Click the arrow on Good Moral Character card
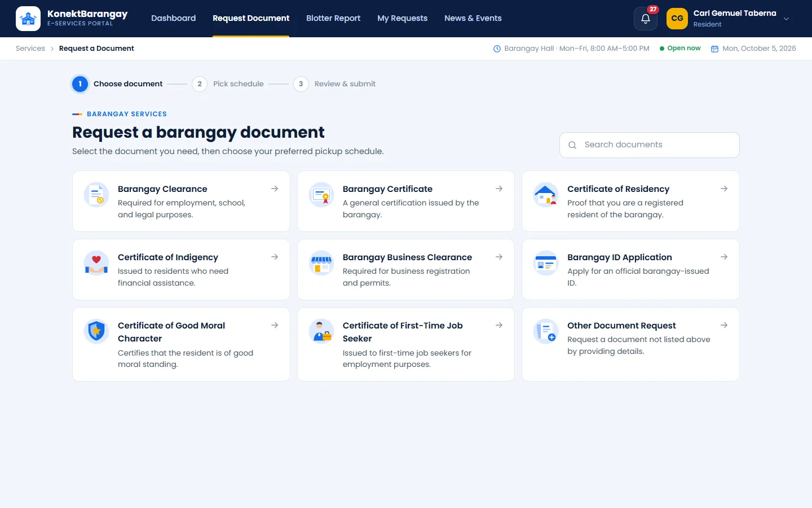This screenshot has width=812, height=508. [275, 325]
